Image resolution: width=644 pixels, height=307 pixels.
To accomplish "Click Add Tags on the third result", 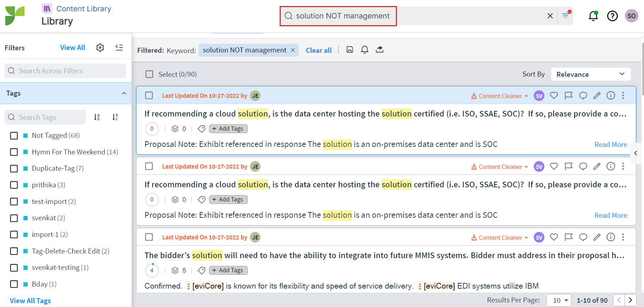I will click(228, 271).
